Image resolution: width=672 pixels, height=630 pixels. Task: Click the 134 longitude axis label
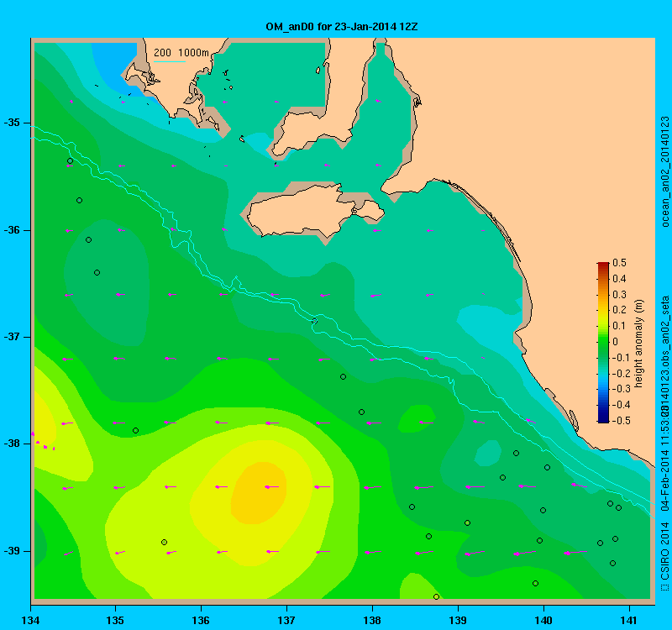click(x=30, y=621)
